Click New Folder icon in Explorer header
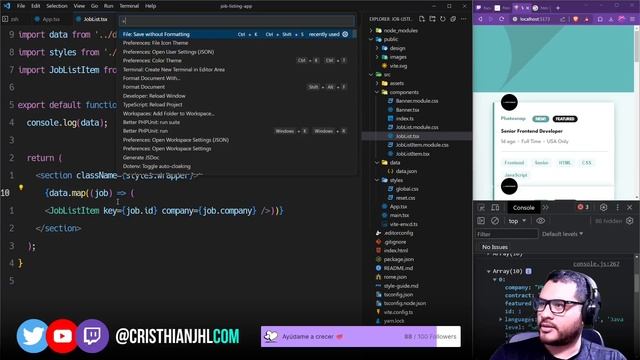 (432, 19)
